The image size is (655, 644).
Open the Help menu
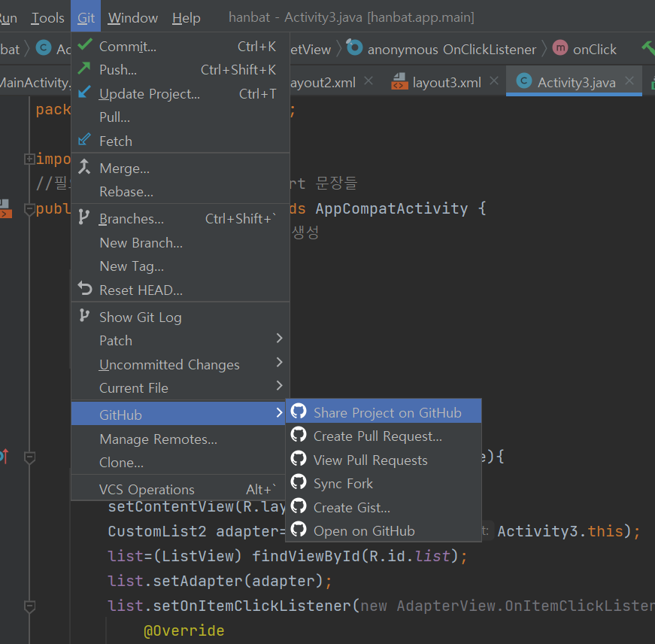click(x=186, y=18)
